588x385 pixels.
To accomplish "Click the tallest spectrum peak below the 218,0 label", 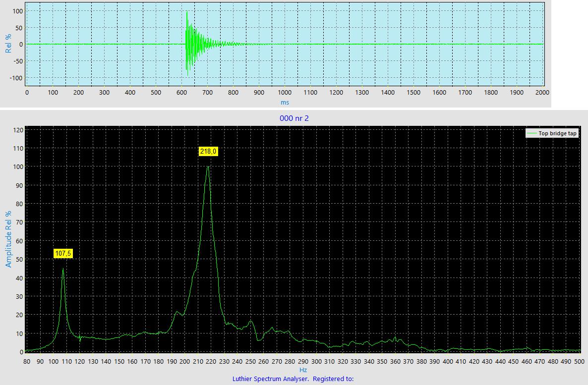I will pyautogui.click(x=208, y=167).
